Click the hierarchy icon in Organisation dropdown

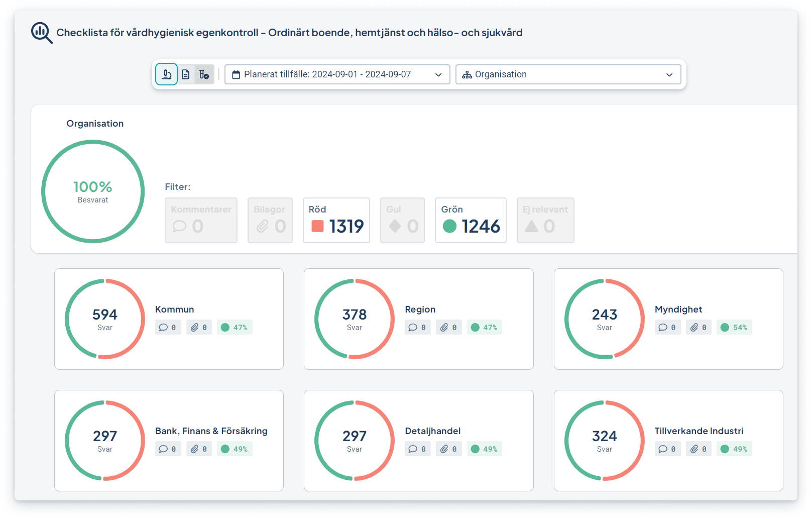(467, 75)
